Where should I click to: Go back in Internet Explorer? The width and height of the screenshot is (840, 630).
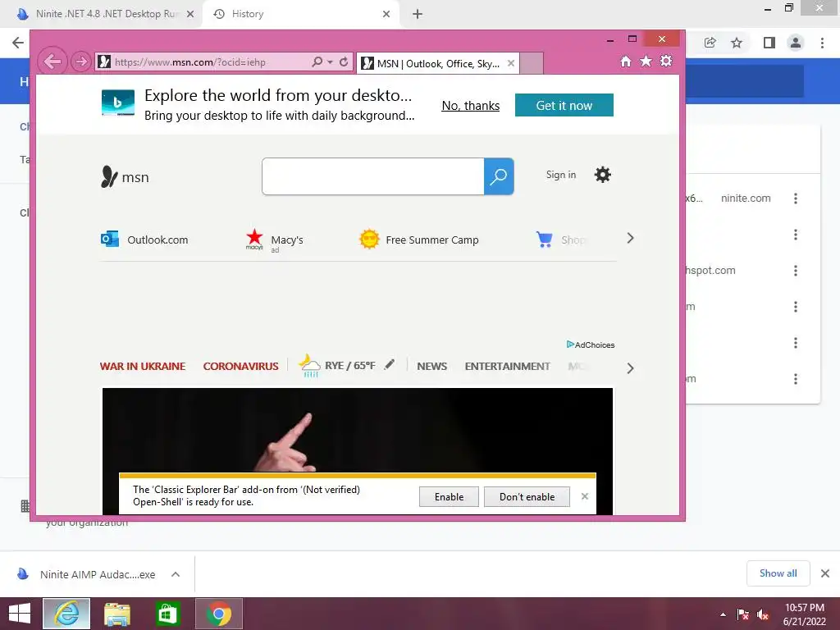[x=52, y=62]
